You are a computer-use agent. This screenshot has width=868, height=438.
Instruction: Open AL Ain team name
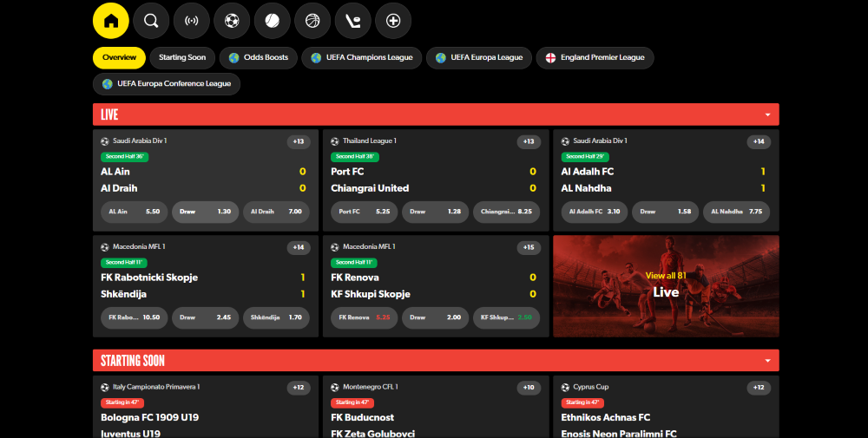point(115,172)
